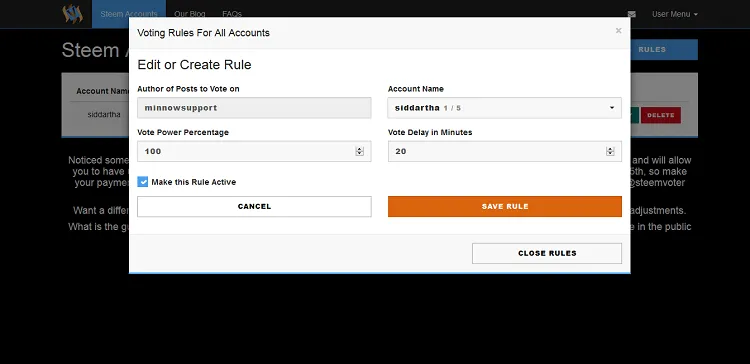Viewport: 750px width, 364px height.
Task: Click the Vote Power Percentage stepper arrows
Action: pos(359,151)
